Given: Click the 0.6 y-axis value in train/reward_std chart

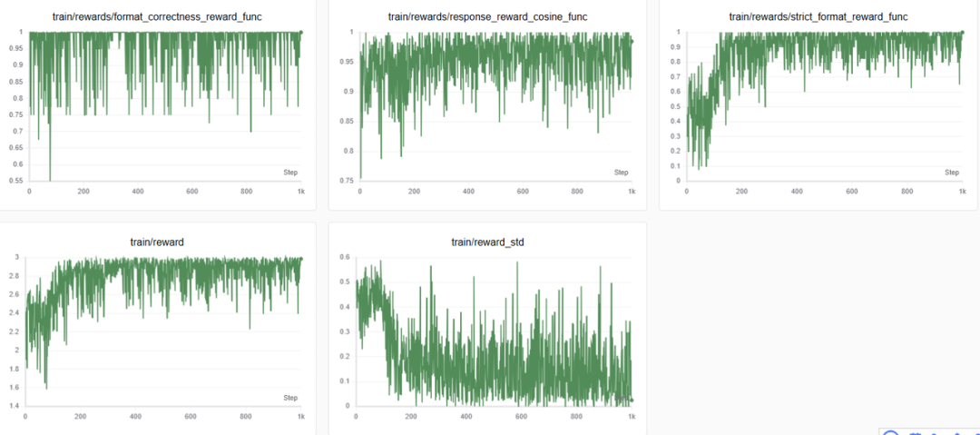Looking at the screenshot, I should [x=347, y=257].
